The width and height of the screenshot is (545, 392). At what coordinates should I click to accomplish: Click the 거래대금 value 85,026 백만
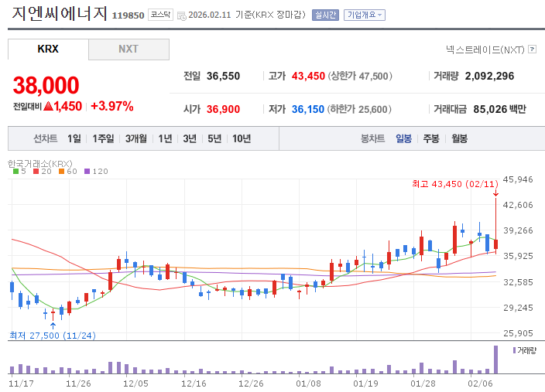click(x=500, y=109)
